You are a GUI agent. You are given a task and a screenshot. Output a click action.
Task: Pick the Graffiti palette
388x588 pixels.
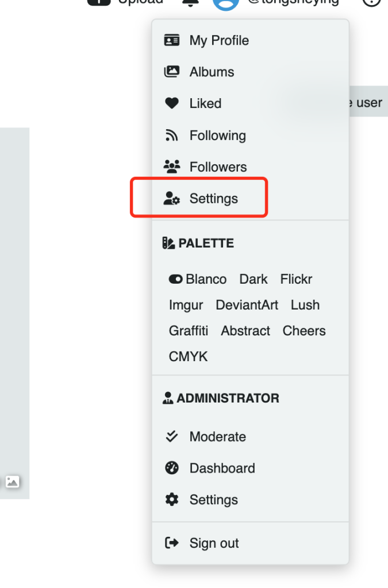pyautogui.click(x=188, y=331)
